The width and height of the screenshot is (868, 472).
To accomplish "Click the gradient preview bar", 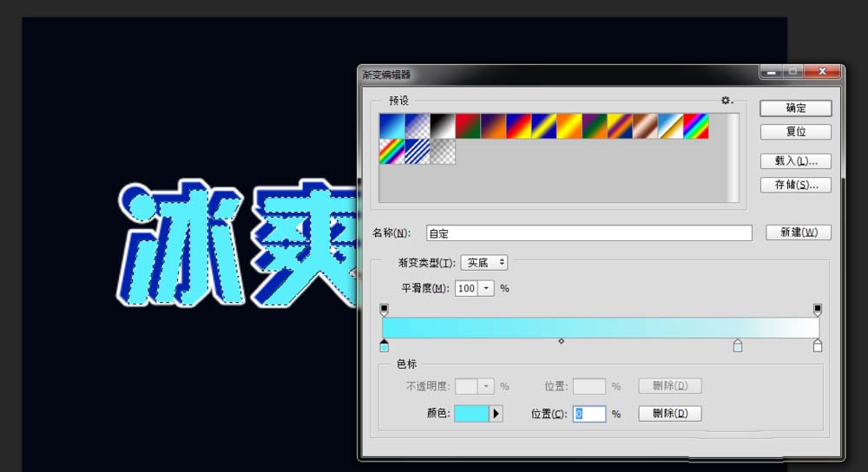I will pos(601,328).
